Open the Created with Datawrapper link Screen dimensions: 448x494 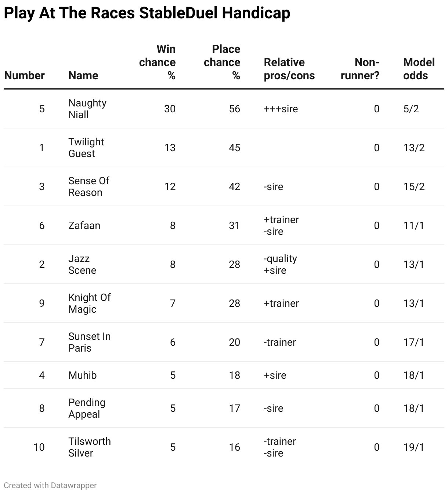[x=50, y=485]
